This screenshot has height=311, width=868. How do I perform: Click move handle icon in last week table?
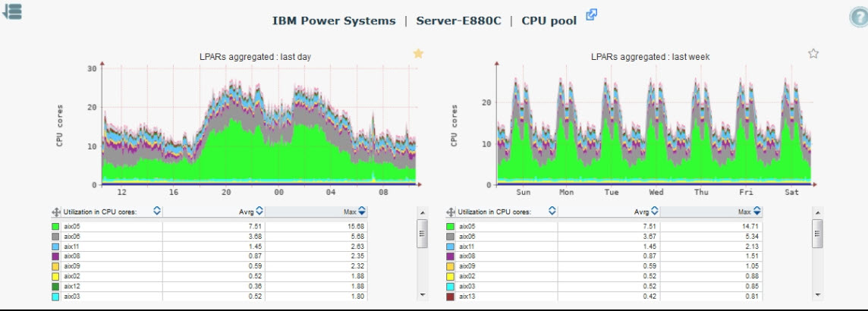(451, 212)
